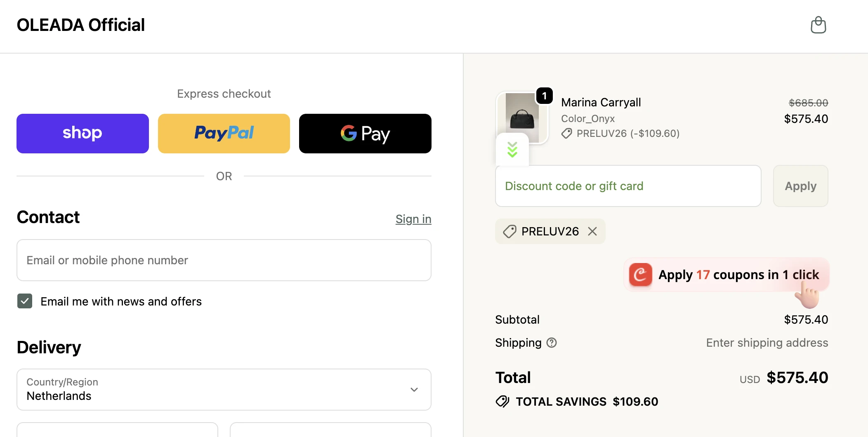Open the Country/Region dropdown
The image size is (868, 437).
pyautogui.click(x=224, y=390)
